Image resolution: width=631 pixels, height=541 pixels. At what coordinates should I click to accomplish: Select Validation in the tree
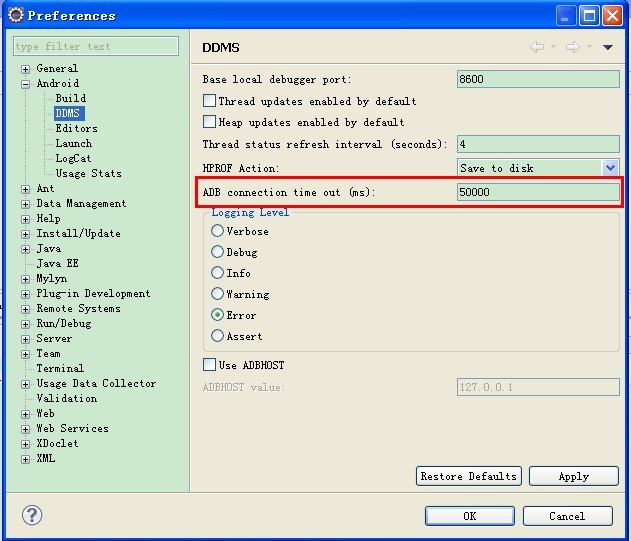(x=67, y=398)
